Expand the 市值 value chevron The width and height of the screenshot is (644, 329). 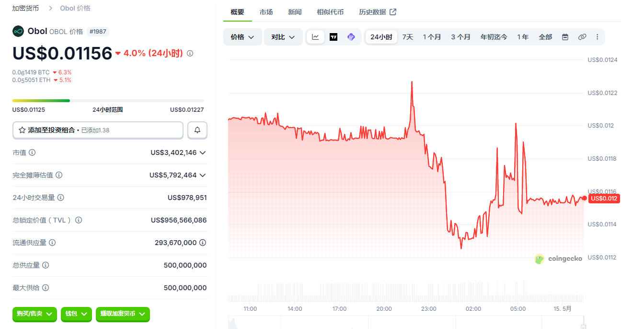pos(203,153)
